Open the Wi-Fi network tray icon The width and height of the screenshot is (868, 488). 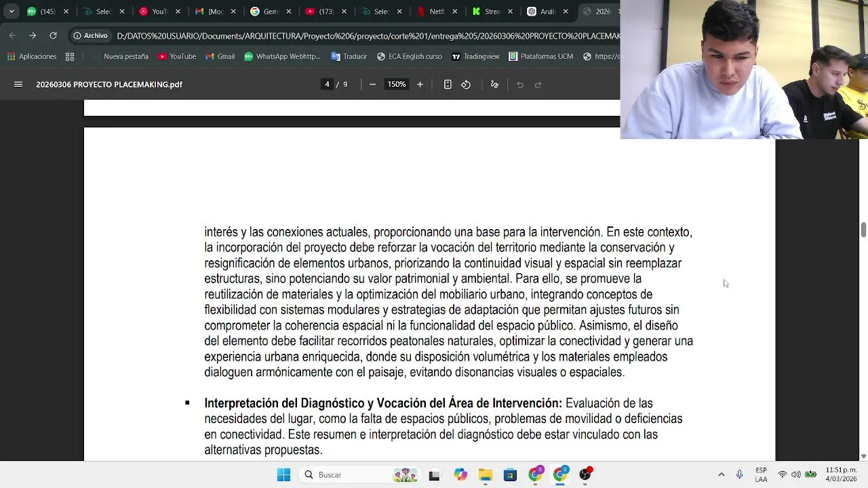click(x=783, y=474)
